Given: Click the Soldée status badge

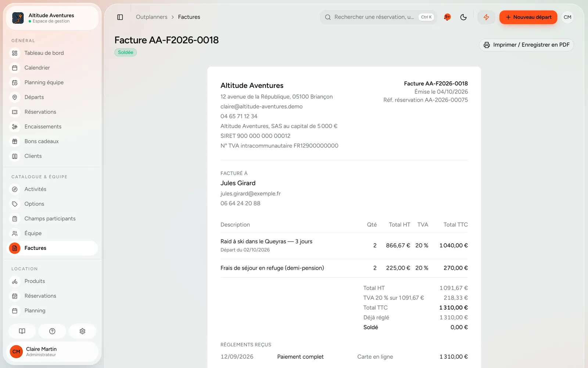Looking at the screenshot, I should click(x=126, y=52).
